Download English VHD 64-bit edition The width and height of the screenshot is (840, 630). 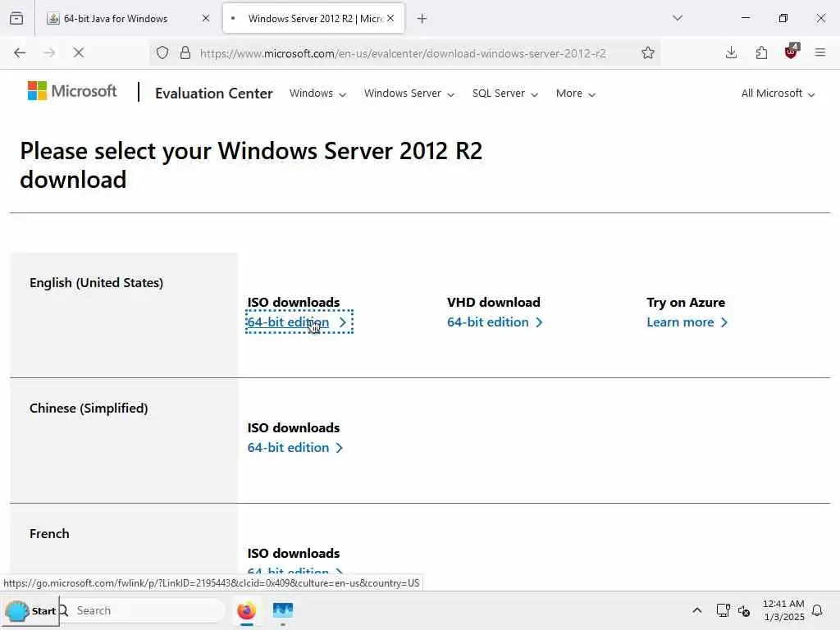point(495,322)
